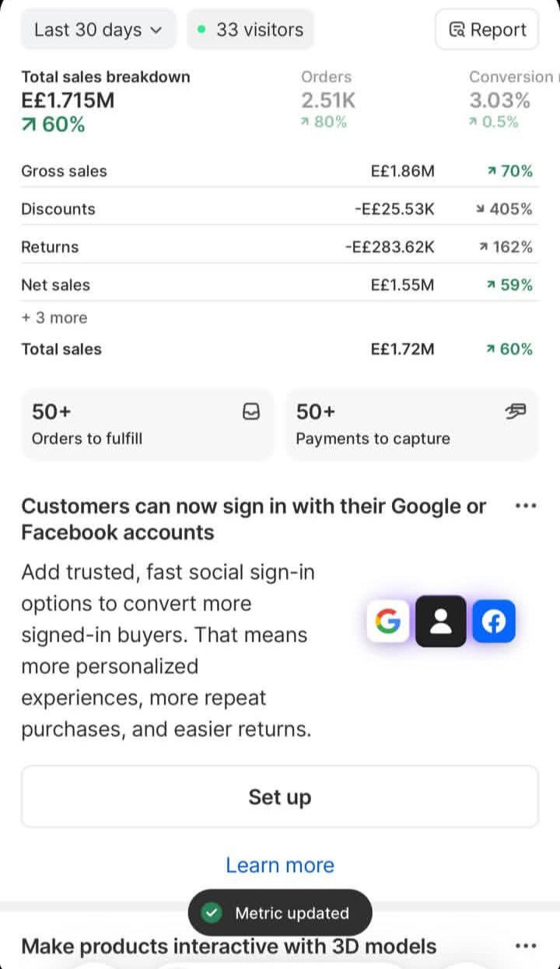This screenshot has height=969, width=560.
Task: Open more options for 3D models card
Action: pyautogui.click(x=526, y=946)
